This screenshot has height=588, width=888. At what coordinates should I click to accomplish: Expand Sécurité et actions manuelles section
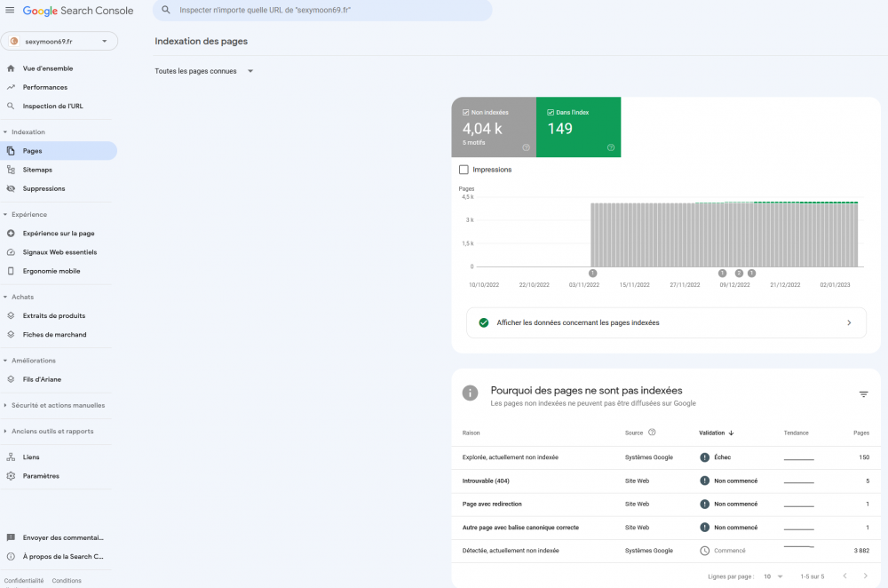pos(58,405)
